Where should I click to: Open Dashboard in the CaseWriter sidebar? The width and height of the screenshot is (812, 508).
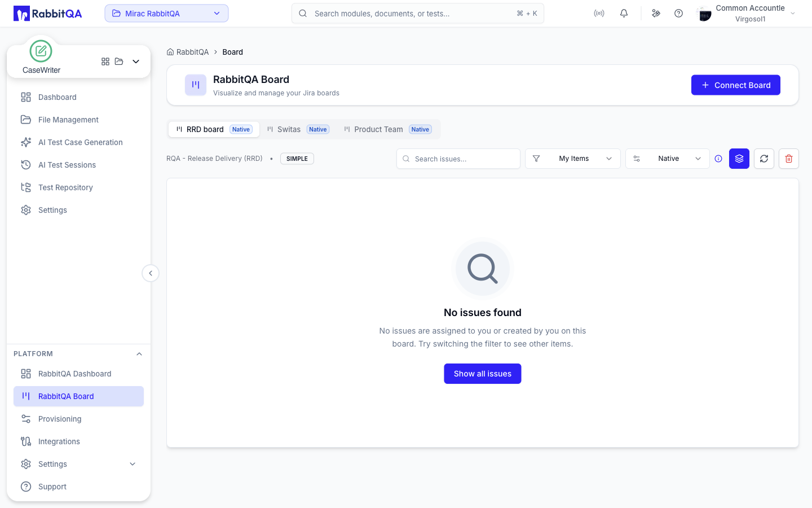point(78,97)
